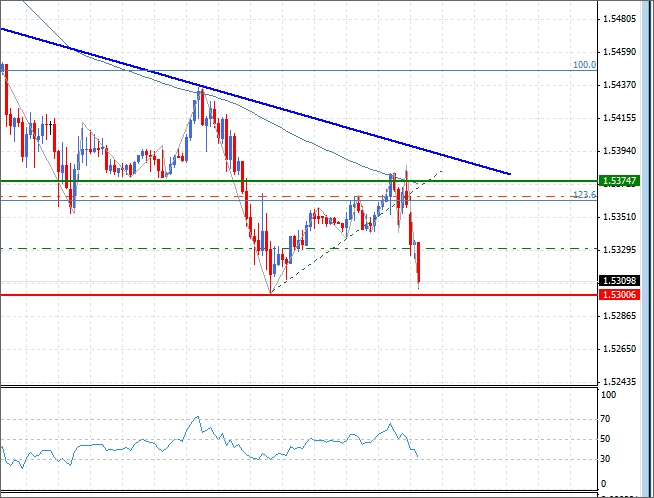Click the green 1.53747 price label
Screen dimensions: 654x498
616,181
